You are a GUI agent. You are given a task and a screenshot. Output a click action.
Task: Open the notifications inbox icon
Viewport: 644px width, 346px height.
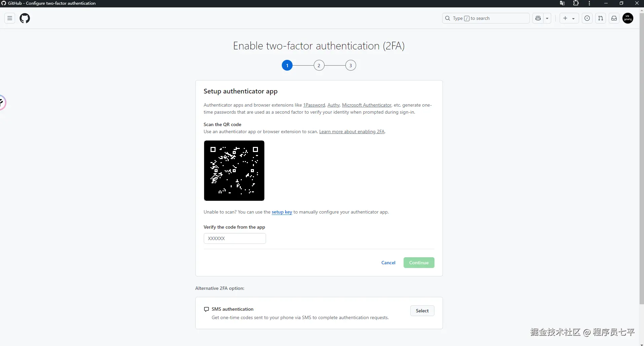(x=614, y=18)
